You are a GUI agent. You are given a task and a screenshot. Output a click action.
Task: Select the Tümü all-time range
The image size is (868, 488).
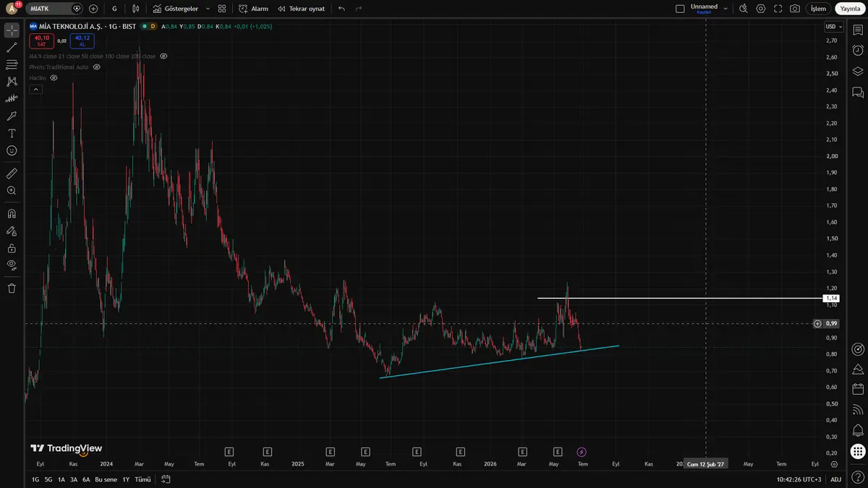(x=143, y=479)
